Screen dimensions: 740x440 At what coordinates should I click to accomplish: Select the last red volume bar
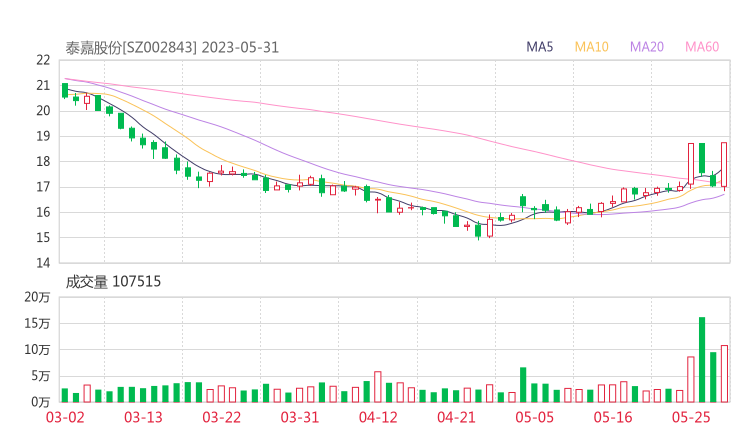coord(724,374)
